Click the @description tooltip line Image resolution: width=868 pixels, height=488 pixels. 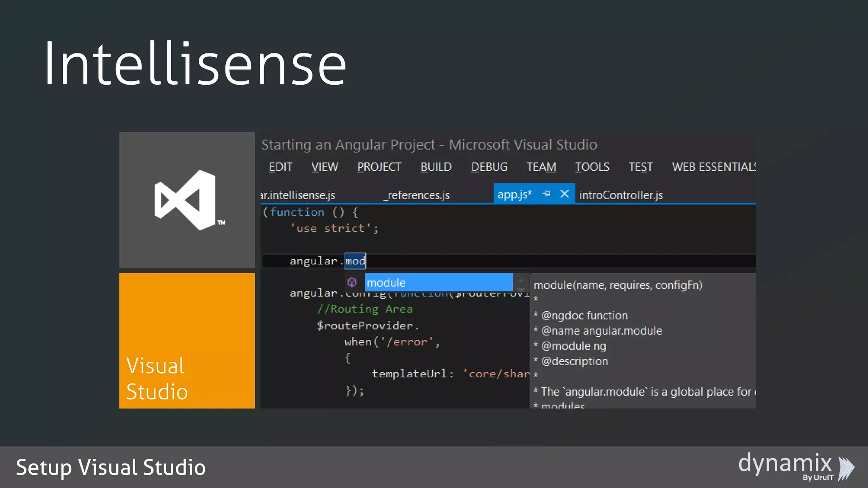tap(570, 361)
